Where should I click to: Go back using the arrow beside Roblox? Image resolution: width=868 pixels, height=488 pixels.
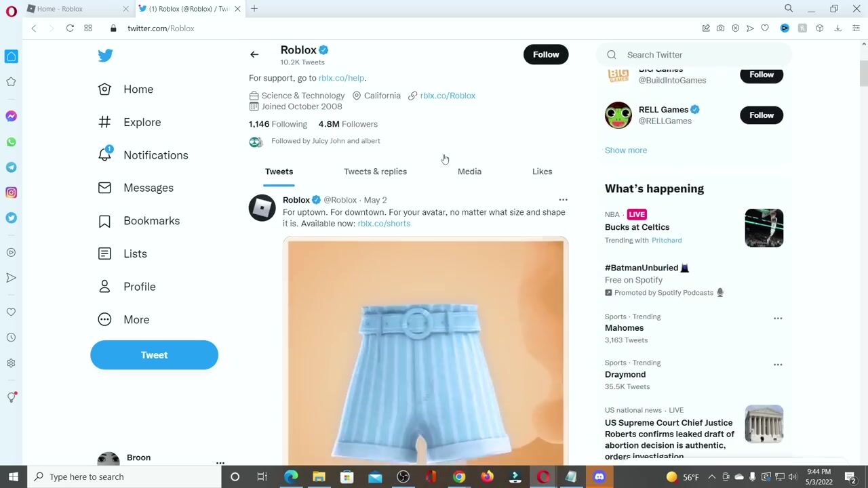point(254,55)
